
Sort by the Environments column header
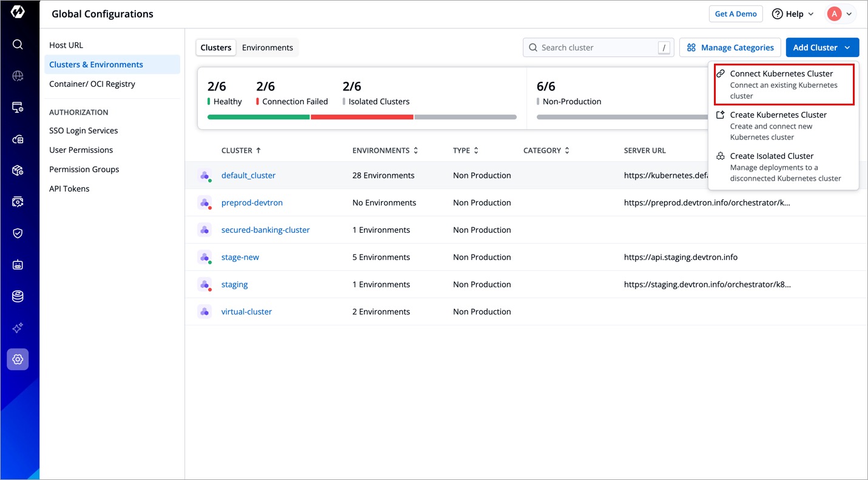pos(385,150)
